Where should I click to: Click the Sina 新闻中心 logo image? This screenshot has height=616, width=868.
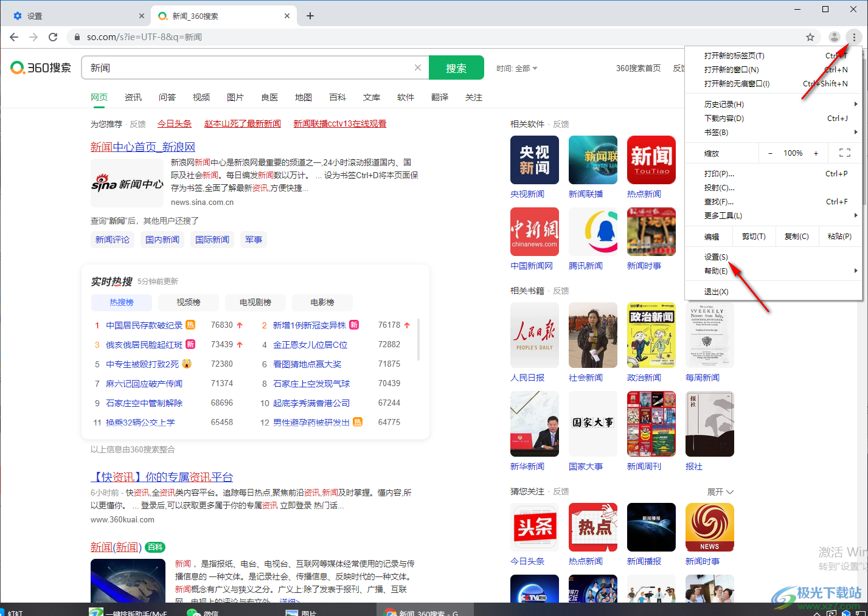(127, 184)
